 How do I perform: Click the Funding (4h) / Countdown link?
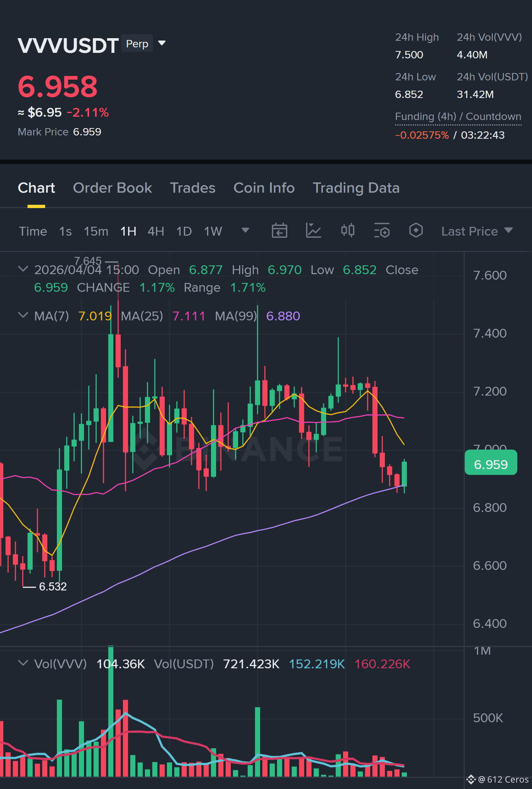(458, 117)
